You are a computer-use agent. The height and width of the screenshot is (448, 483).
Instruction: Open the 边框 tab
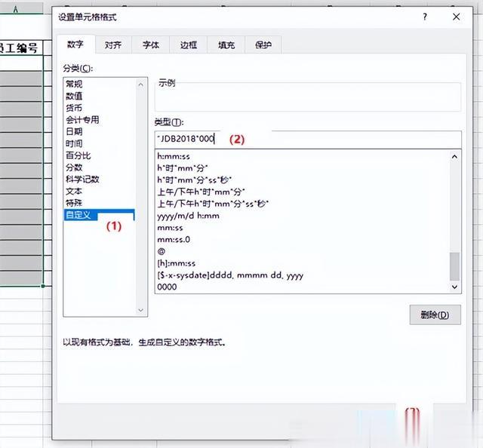pos(188,45)
